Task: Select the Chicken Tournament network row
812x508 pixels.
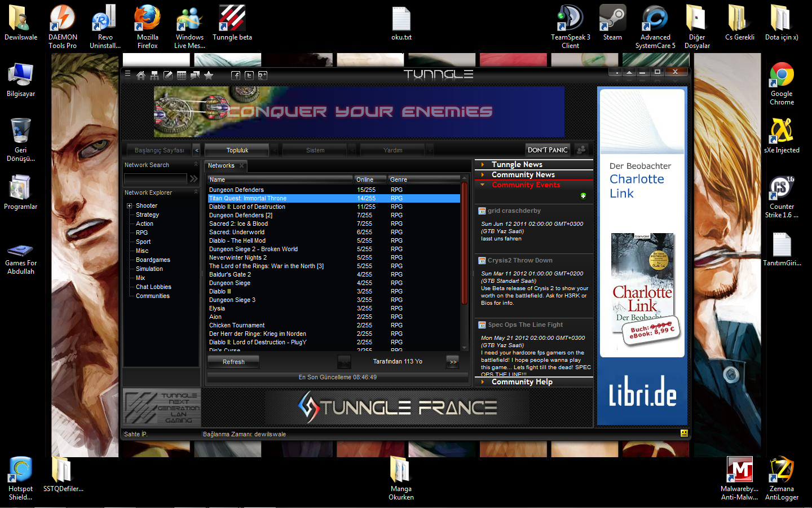Action: click(334, 325)
